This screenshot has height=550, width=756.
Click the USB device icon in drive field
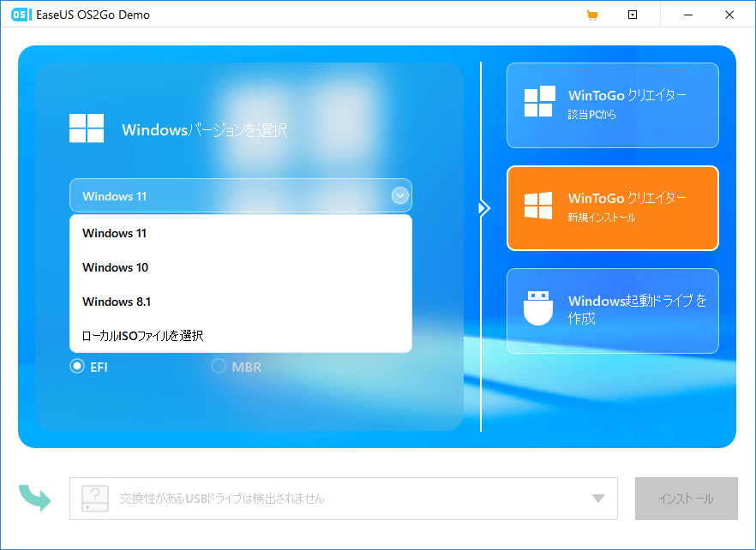pos(93,498)
